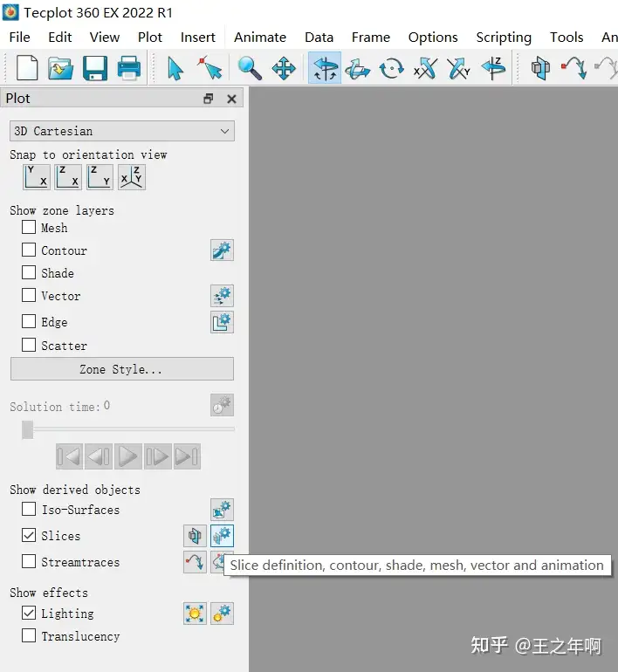
Task: Open the View menu
Action: (x=105, y=38)
